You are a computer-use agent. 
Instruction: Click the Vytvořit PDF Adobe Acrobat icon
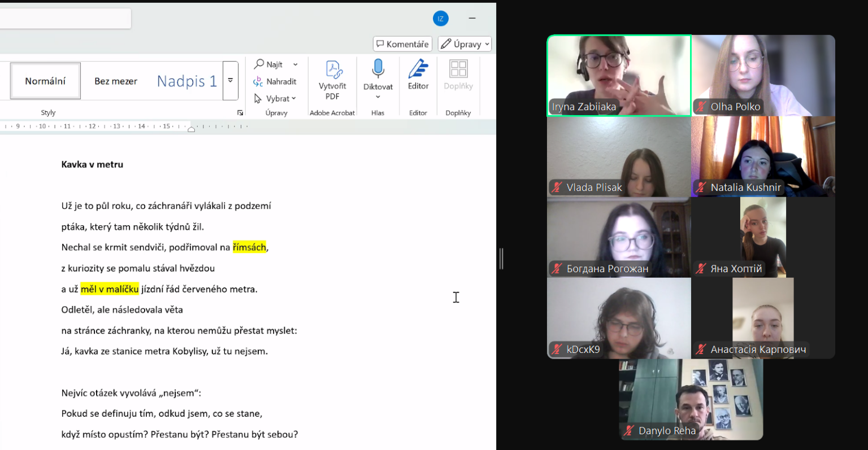[x=333, y=70]
